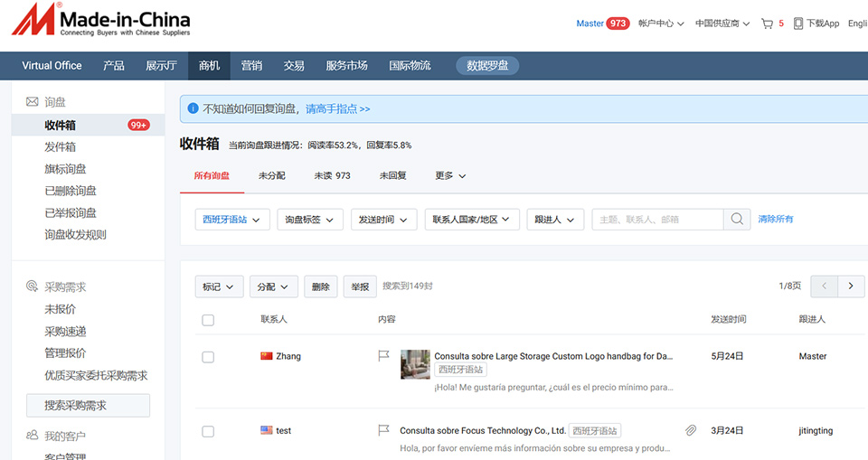Open the 西班牙语站 site dropdown

(x=232, y=220)
